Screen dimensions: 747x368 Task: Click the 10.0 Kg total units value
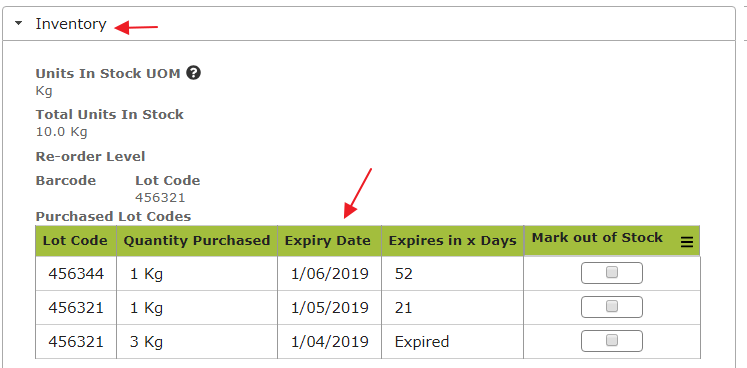(x=61, y=132)
